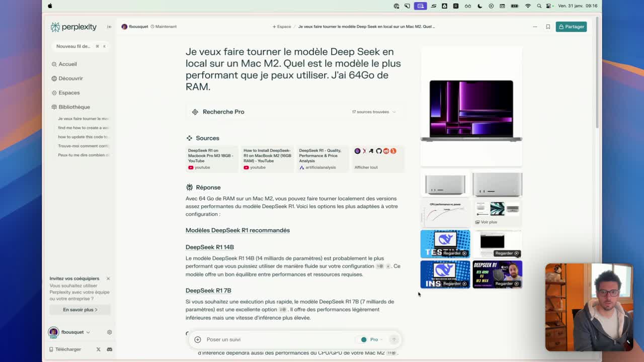Click the battery icon in menu bar
Screen dimensions: 644x362
click(515, 6)
